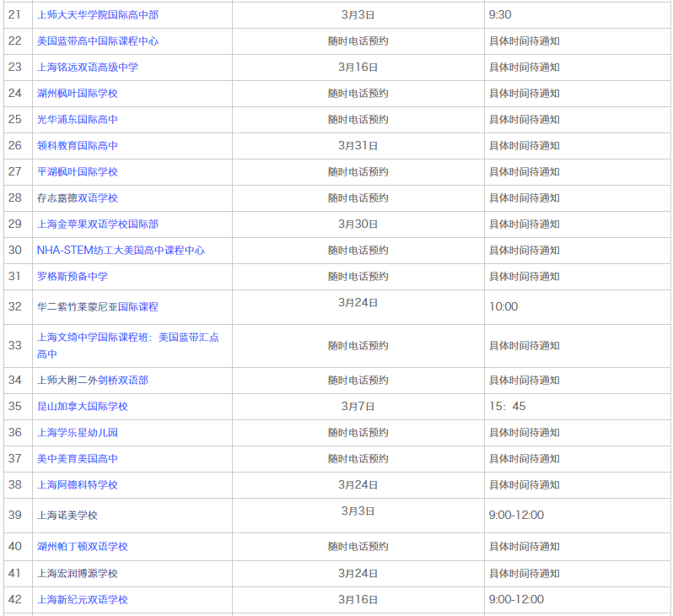This screenshot has height=616, width=673.
Task: Open the 昆山加拿大国际学校 link
Action: [x=83, y=407]
